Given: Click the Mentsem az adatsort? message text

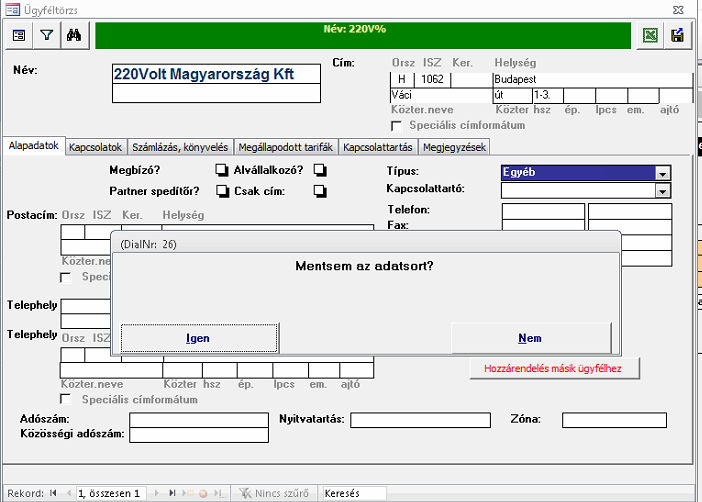Looking at the screenshot, I should coord(364,266).
